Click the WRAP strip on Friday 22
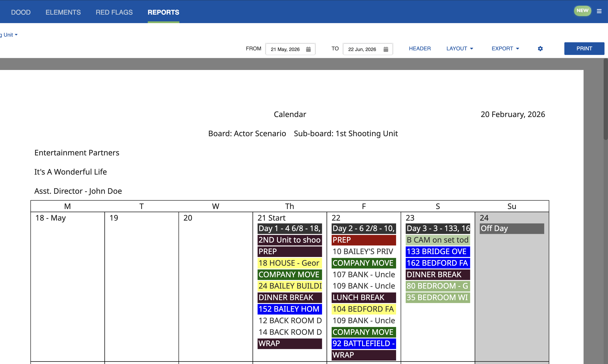The height and width of the screenshot is (364, 608). tap(363, 355)
